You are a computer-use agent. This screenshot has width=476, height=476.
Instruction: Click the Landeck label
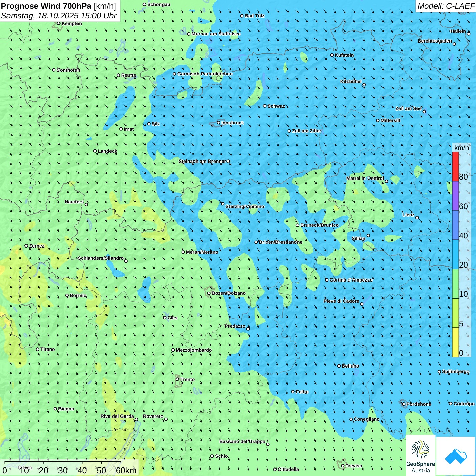[x=107, y=151]
